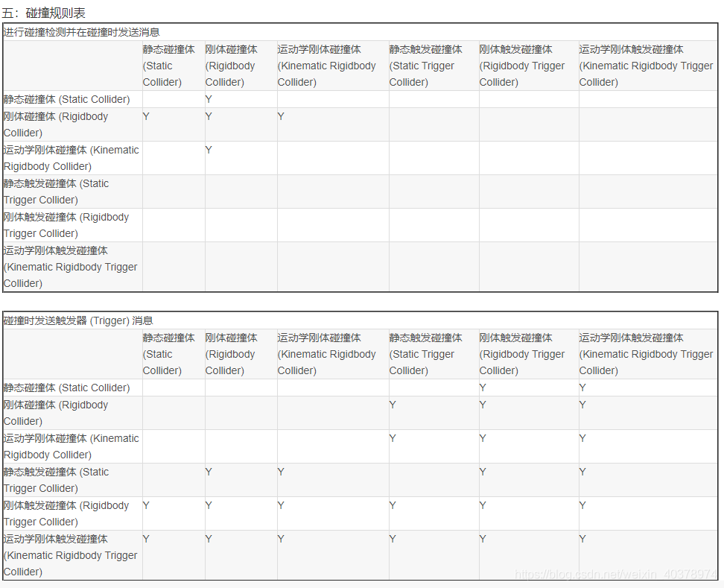Collision-detection table: Y at Rigidbody Collider row, Static Collider column
This screenshot has width=724, height=588.
click(146, 116)
